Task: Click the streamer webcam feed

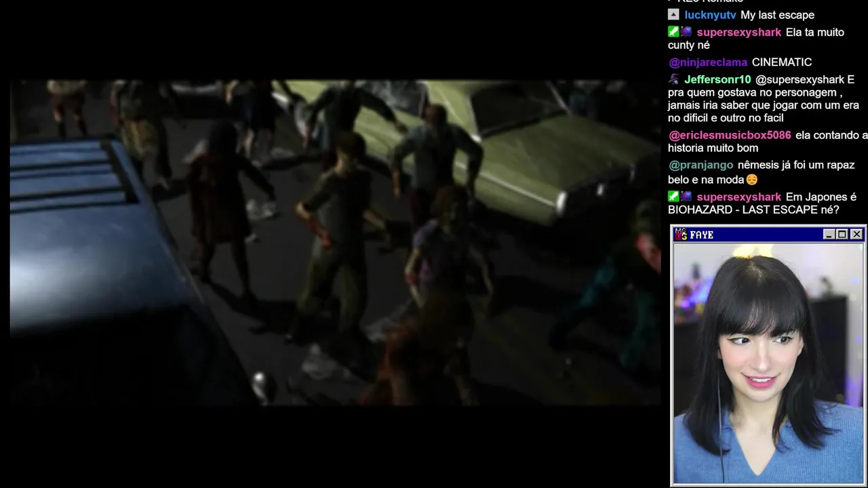Action: [768, 363]
